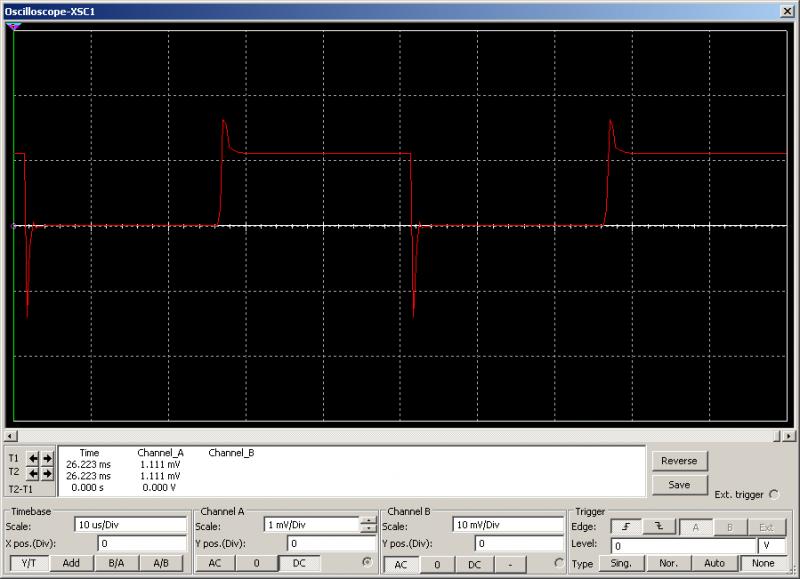Click the X pos.(Div) field
Screen dimensions: 800x579
click(x=142, y=544)
